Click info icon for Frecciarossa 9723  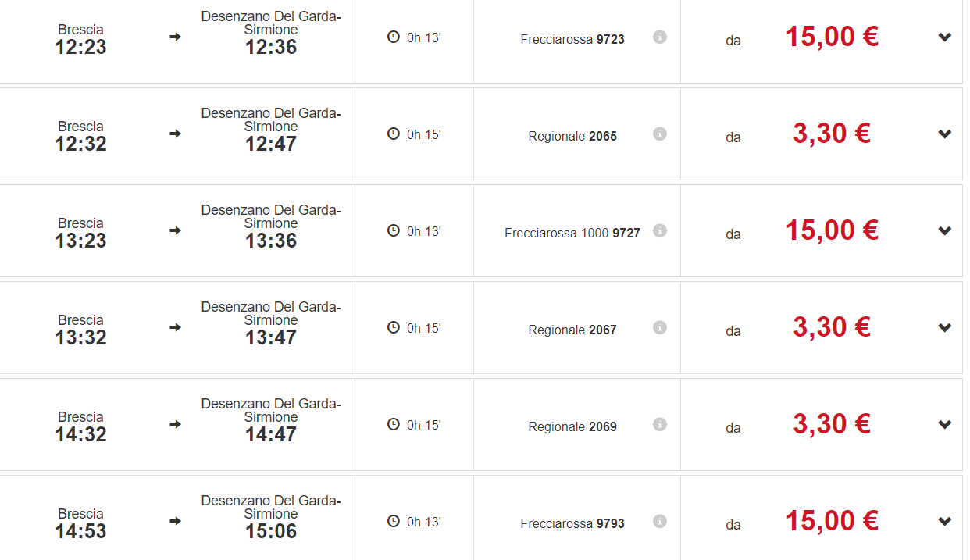660,37
